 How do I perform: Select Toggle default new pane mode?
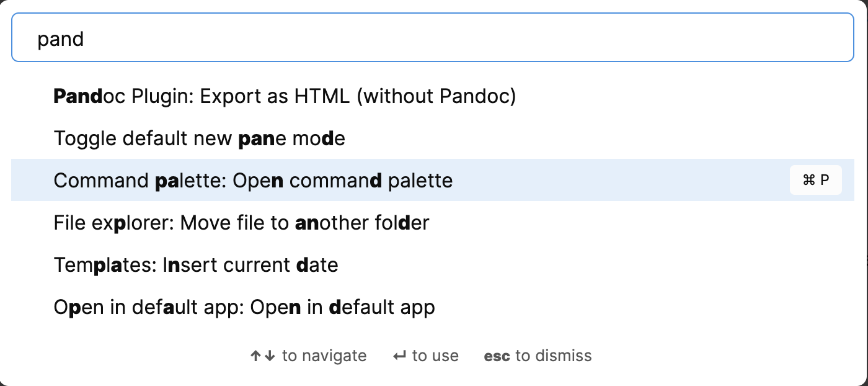tap(199, 138)
